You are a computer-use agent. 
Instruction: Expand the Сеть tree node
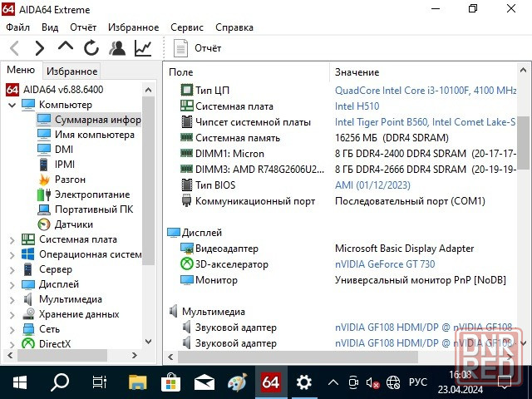coord(12,330)
